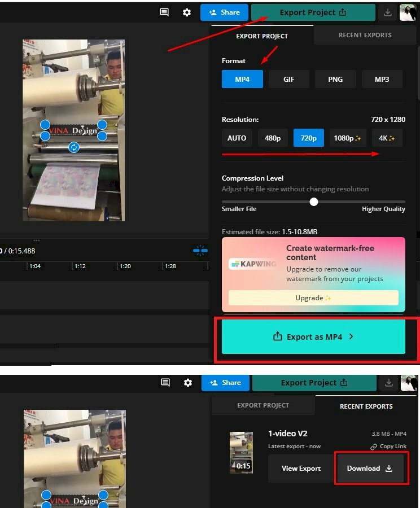Switch to EXPORT PROJECT tab from Recent Exports view
This screenshot has height=508, width=420.
(x=263, y=405)
